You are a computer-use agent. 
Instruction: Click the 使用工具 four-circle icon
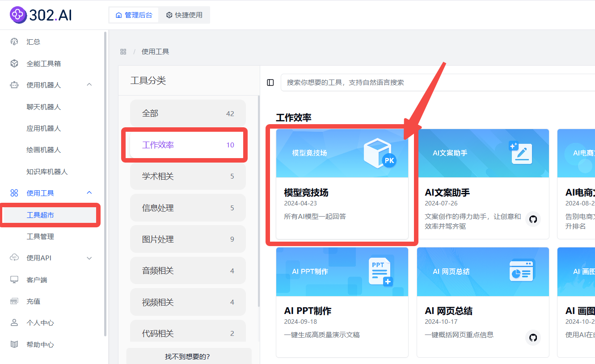click(14, 193)
